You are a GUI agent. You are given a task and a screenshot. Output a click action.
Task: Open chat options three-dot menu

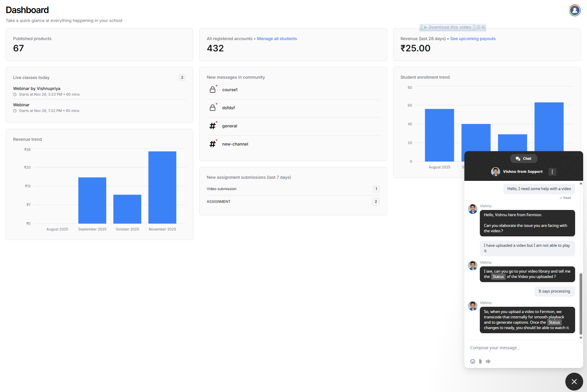click(x=552, y=172)
